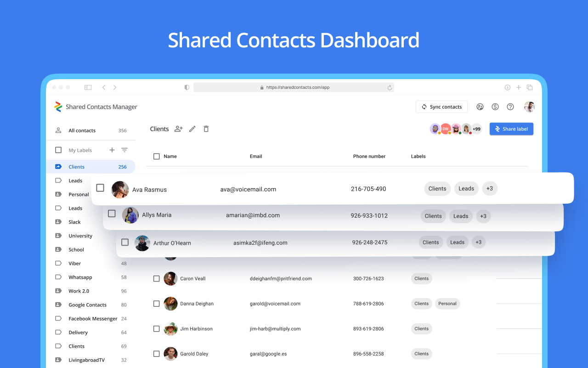Screen dimensions: 588x368
Task: Open the label filter sort icon
Action: coord(124,150)
